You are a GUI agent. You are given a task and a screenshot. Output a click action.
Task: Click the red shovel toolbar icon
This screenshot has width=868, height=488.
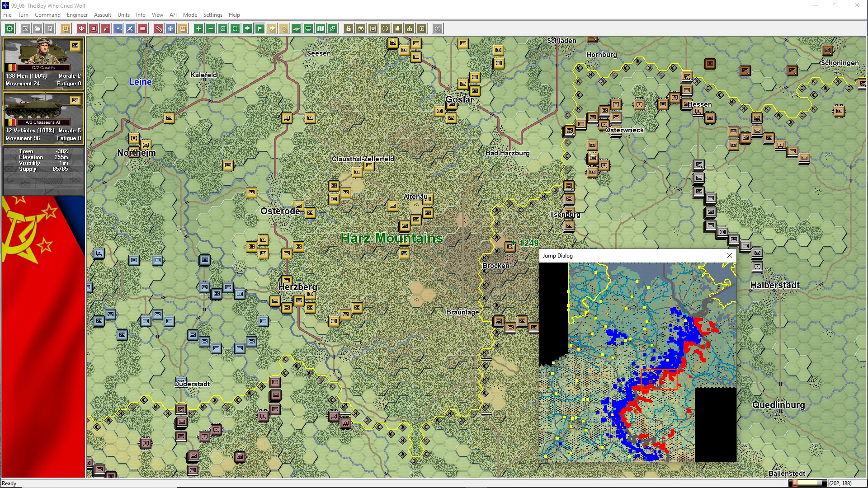pyautogui.click(x=106, y=29)
